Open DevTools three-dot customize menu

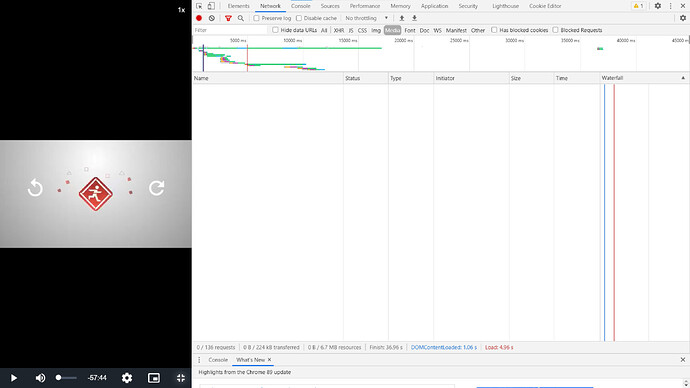click(671, 6)
